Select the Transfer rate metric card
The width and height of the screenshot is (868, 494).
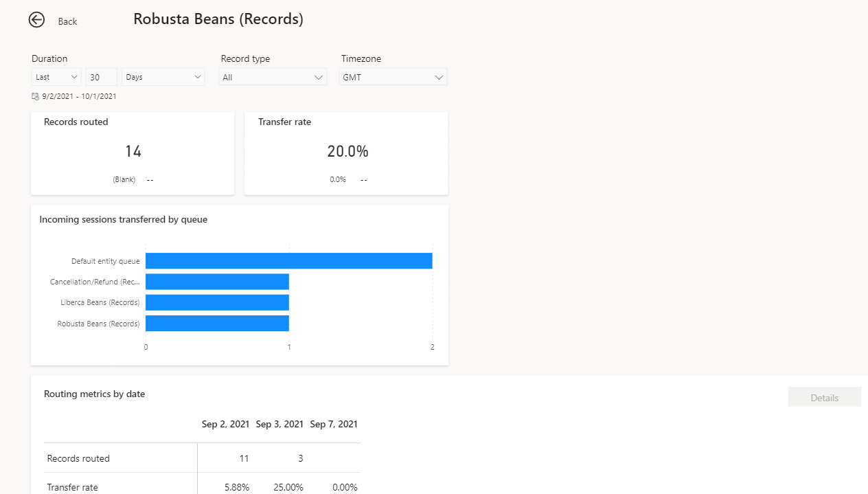[346, 153]
